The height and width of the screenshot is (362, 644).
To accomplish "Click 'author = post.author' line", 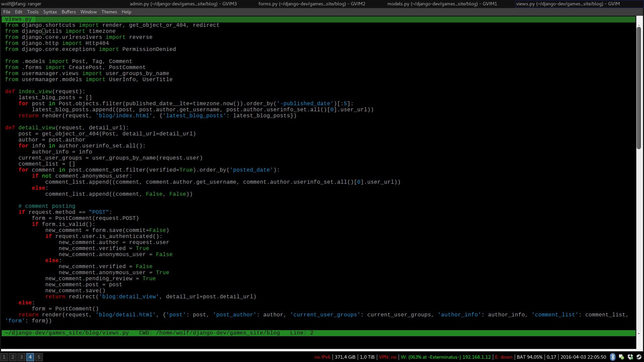I will [x=52, y=140].
